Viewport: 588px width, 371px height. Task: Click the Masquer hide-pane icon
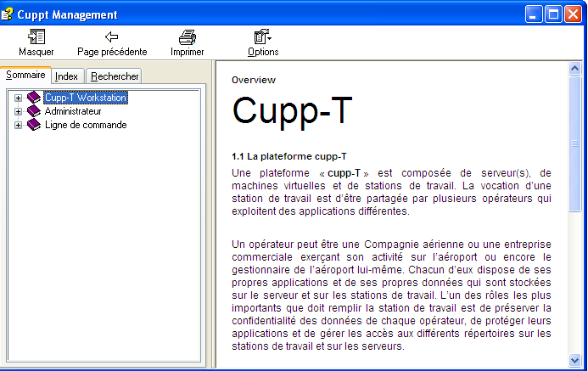click(36, 37)
